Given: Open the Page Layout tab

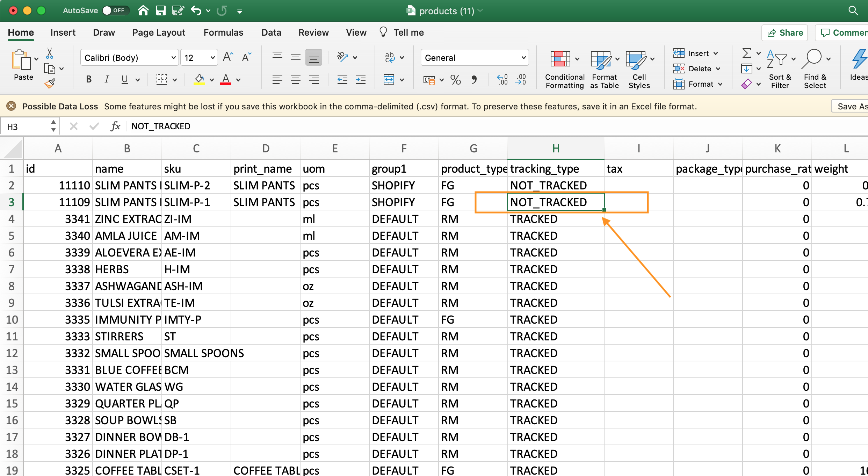Looking at the screenshot, I should 159,33.
